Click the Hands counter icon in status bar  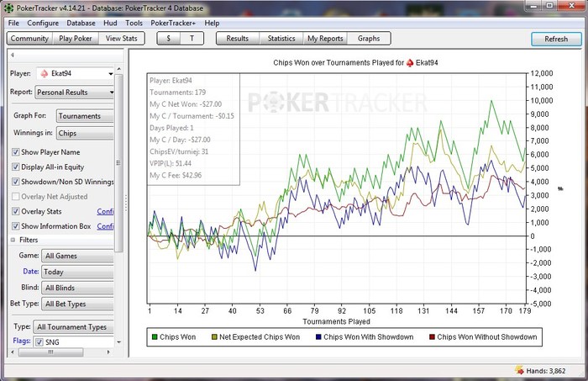519,370
